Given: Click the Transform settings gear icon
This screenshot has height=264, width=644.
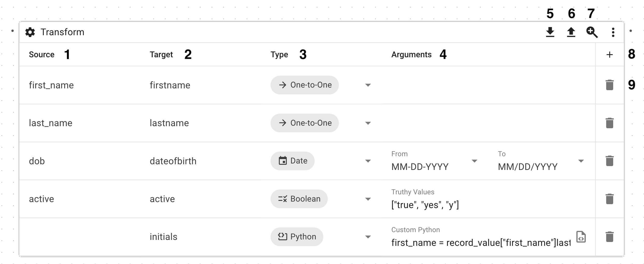Looking at the screenshot, I should pyautogui.click(x=30, y=32).
